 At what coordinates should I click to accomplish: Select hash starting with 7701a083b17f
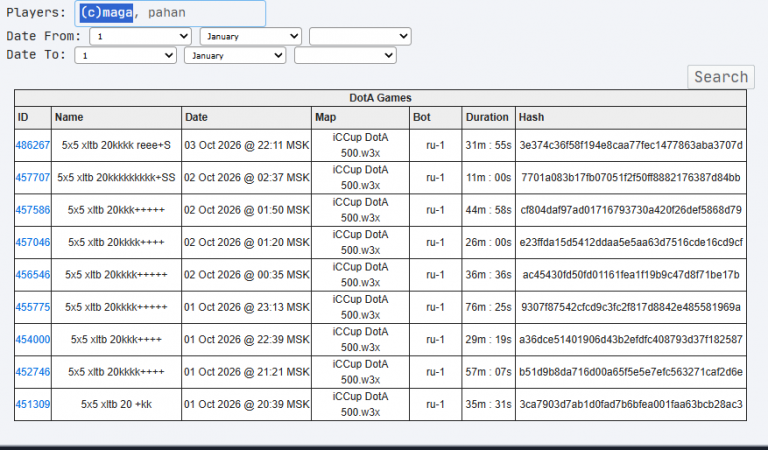point(631,177)
